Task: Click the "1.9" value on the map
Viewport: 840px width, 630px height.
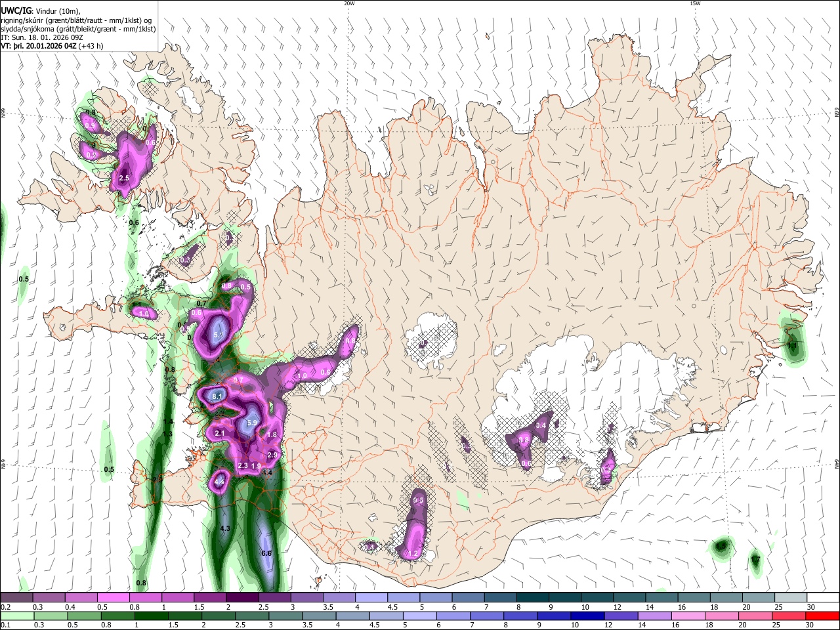Action: click(257, 466)
